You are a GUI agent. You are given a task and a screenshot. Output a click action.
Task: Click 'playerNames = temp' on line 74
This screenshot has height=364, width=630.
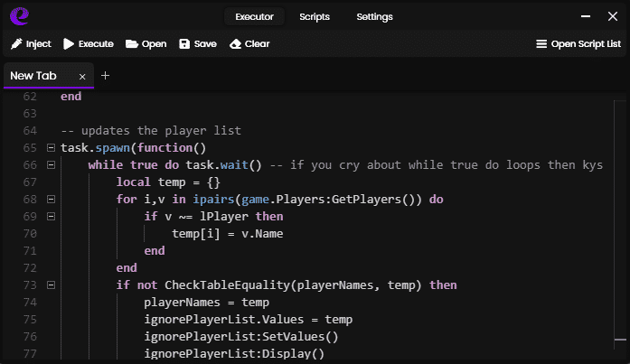click(206, 303)
